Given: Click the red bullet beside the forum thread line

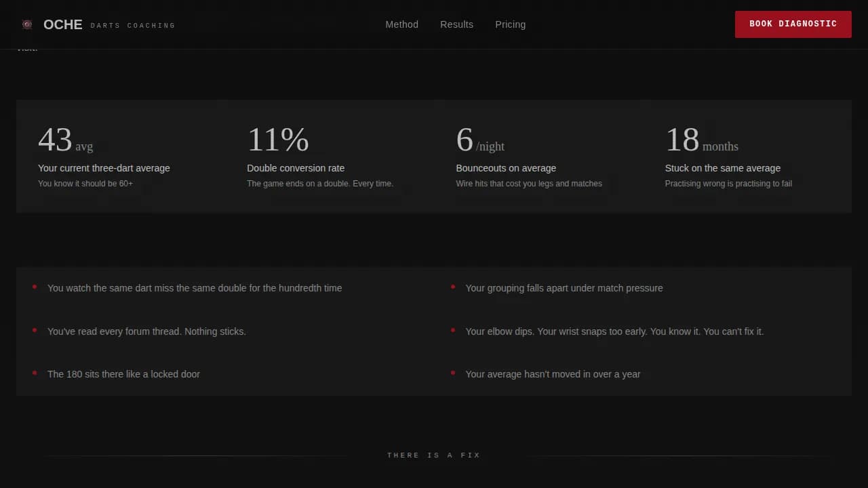Looking at the screenshot, I should tap(35, 330).
